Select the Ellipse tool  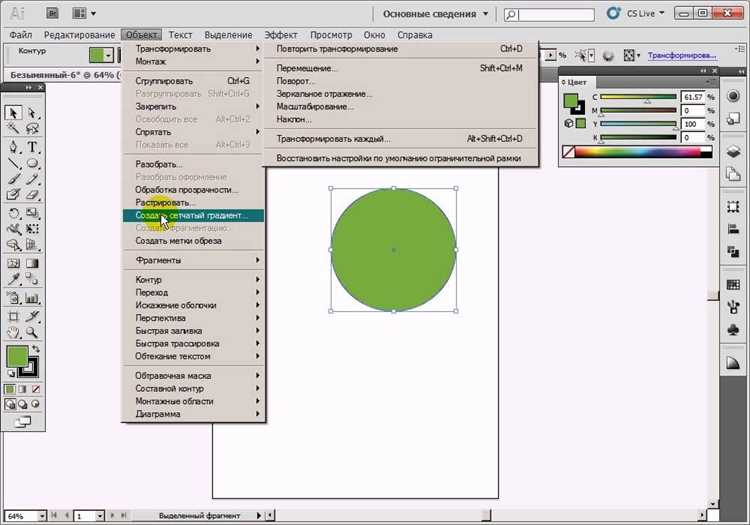click(x=32, y=164)
